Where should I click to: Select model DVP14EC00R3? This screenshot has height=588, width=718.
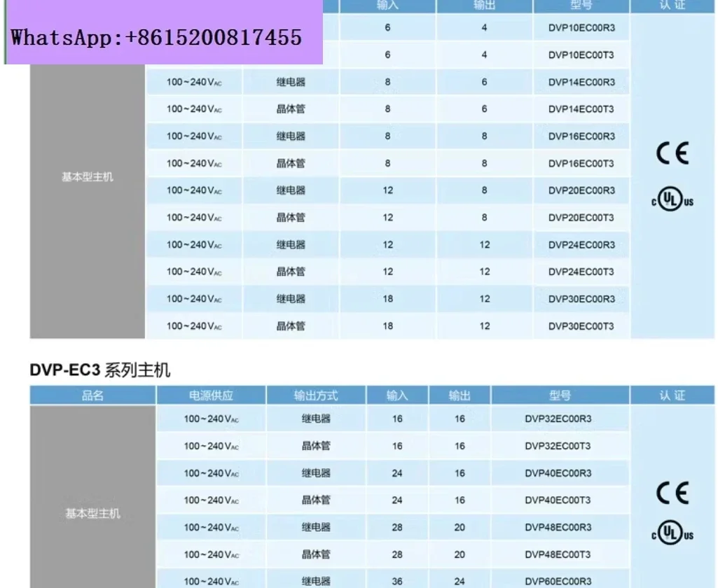point(581,83)
